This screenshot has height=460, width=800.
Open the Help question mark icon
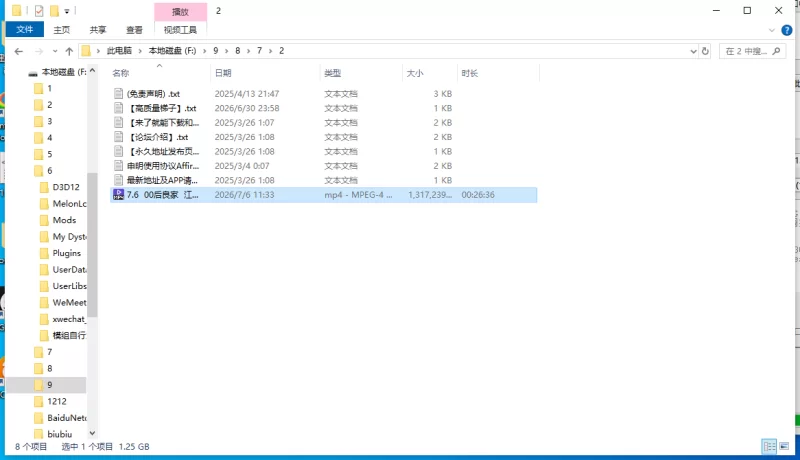787,30
